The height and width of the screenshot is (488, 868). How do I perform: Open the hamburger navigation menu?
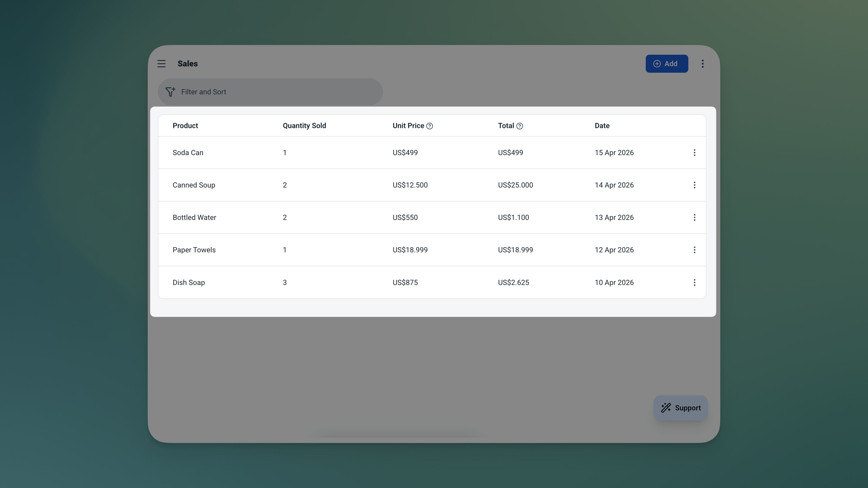(x=161, y=64)
